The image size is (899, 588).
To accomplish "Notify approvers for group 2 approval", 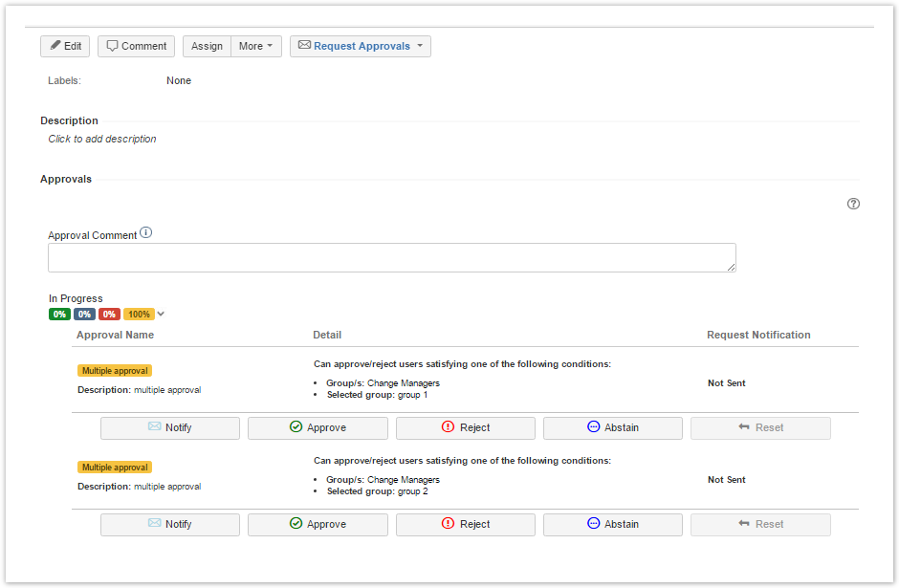I will pyautogui.click(x=170, y=524).
